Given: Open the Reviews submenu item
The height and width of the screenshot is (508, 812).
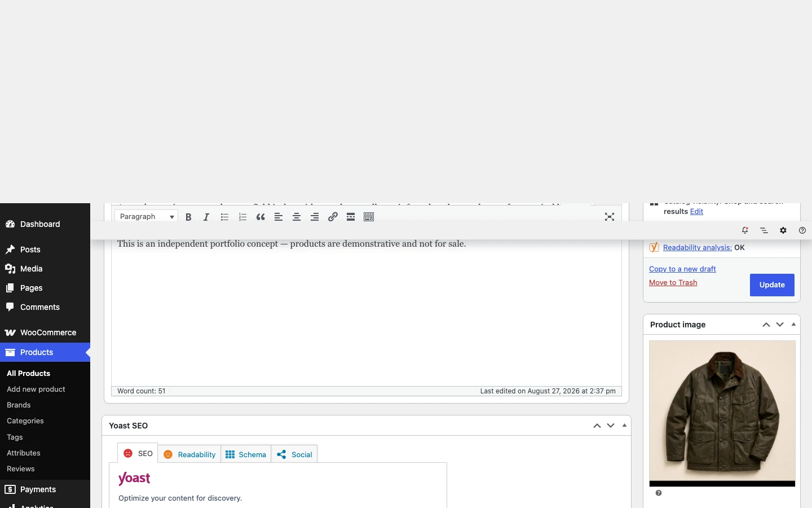Looking at the screenshot, I should coord(21,468).
